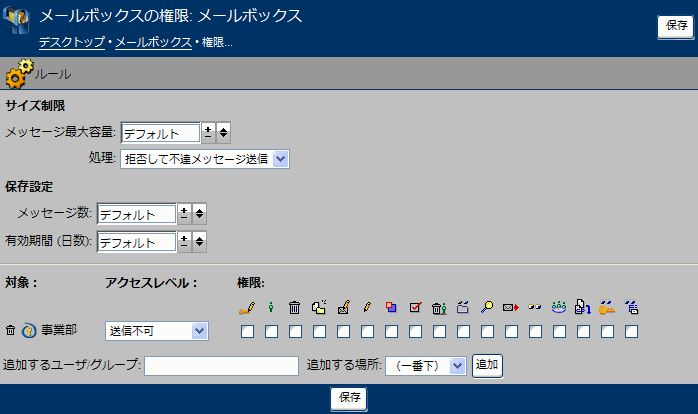Click the group of people permission icon
The height and width of the screenshot is (414, 698).
tap(559, 308)
